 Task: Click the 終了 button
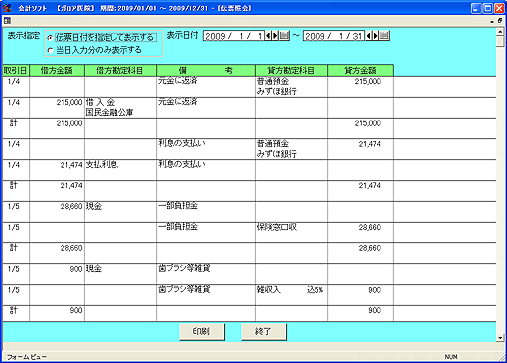click(264, 331)
